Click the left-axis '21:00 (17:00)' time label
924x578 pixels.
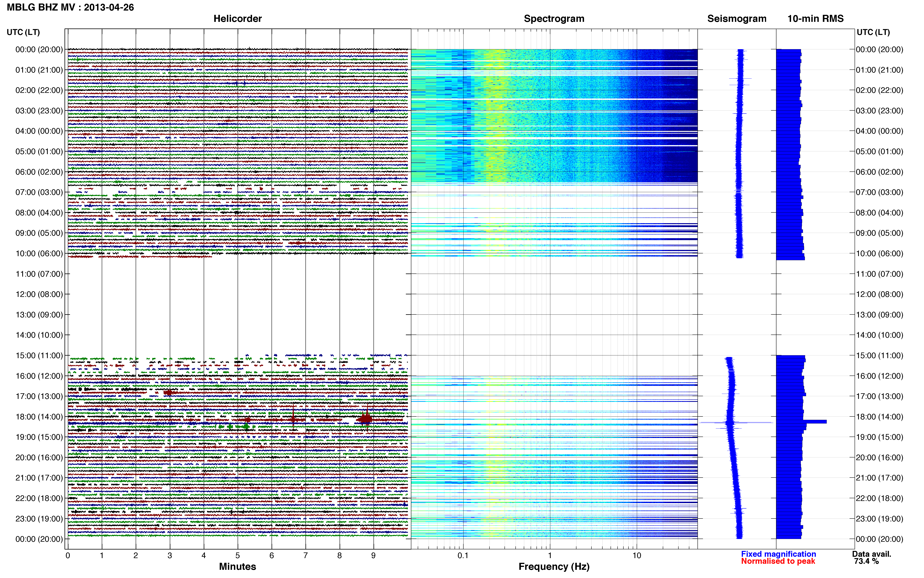[x=39, y=478]
